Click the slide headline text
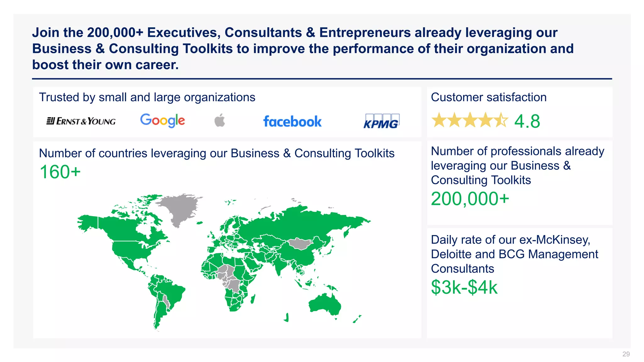Screen dimensions: 644x362 point(303,49)
